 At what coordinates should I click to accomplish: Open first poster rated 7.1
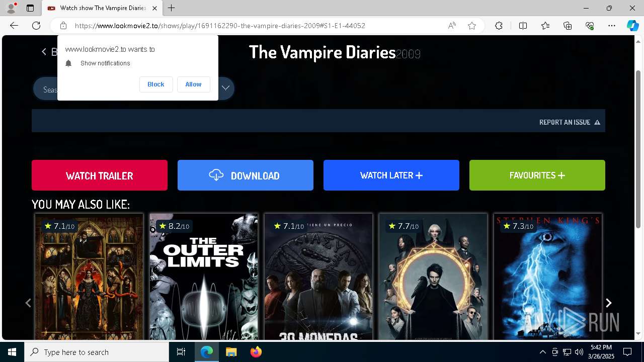[x=89, y=277]
